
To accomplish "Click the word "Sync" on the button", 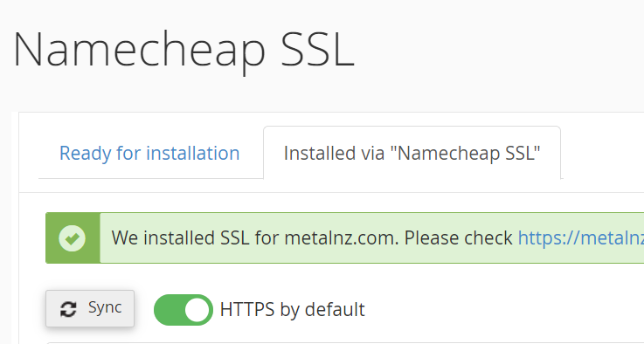I will coord(105,308).
